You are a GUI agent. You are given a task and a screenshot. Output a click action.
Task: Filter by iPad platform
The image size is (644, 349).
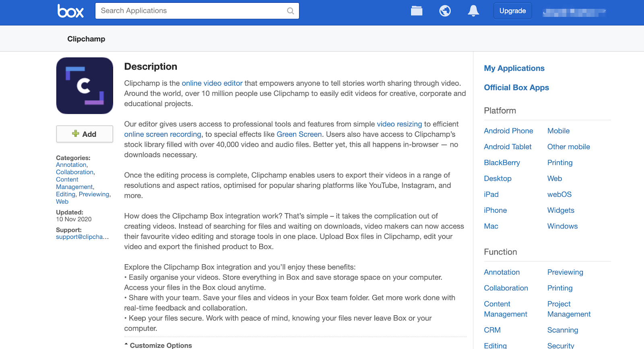(491, 194)
